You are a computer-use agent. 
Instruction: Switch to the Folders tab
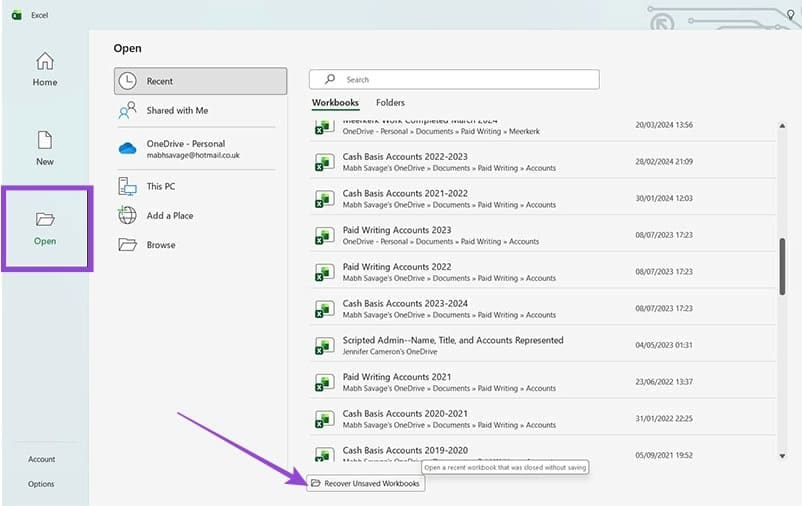point(390,102)
